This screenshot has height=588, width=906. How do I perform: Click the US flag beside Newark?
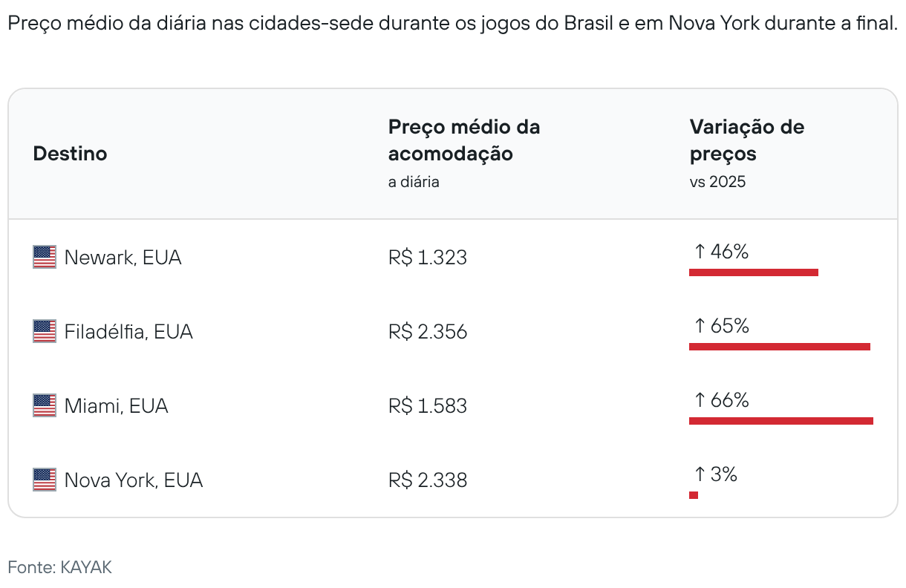45,258
